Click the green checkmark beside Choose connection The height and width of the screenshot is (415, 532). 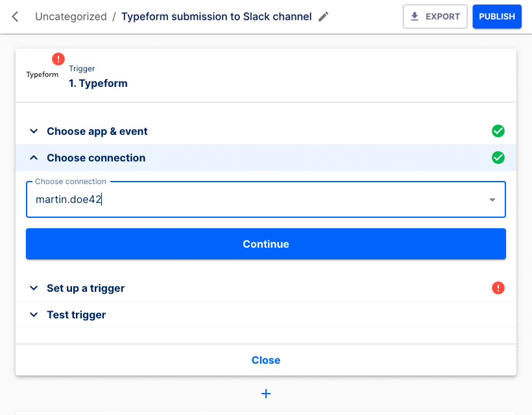498,158
